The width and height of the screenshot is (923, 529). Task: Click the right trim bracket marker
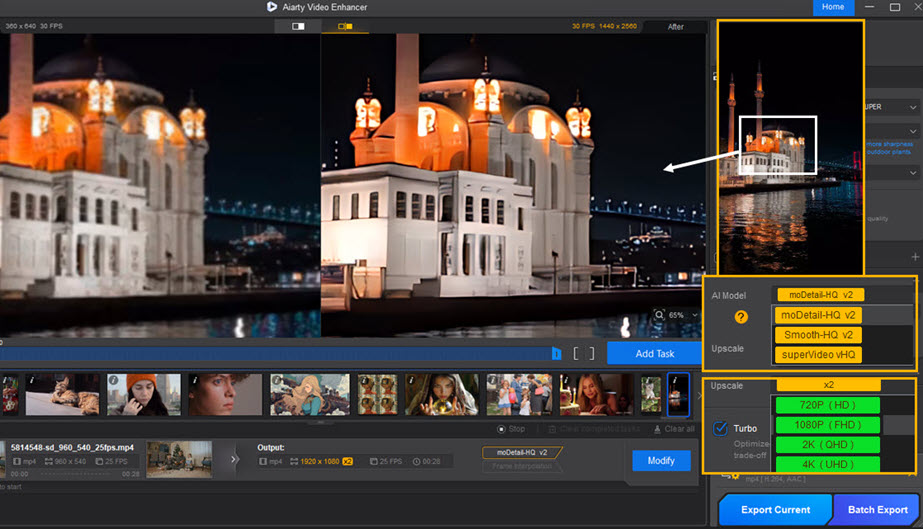point(591,353)
